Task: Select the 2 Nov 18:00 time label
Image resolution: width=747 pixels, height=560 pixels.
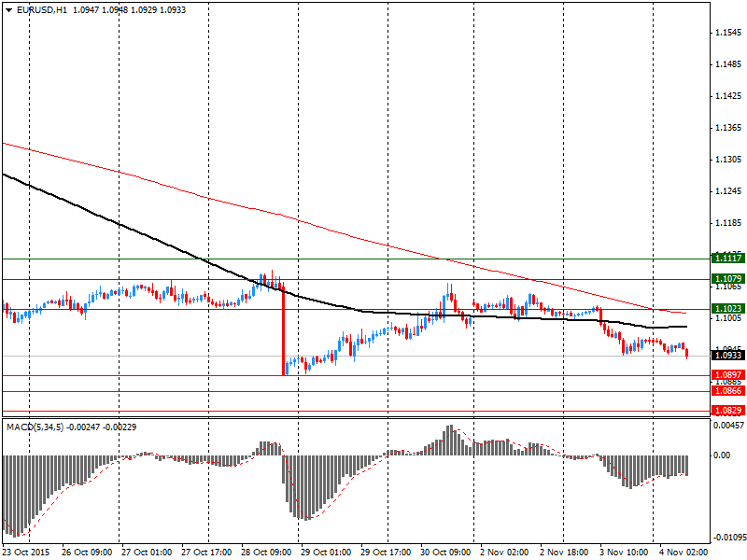Action: click(564, 553)
